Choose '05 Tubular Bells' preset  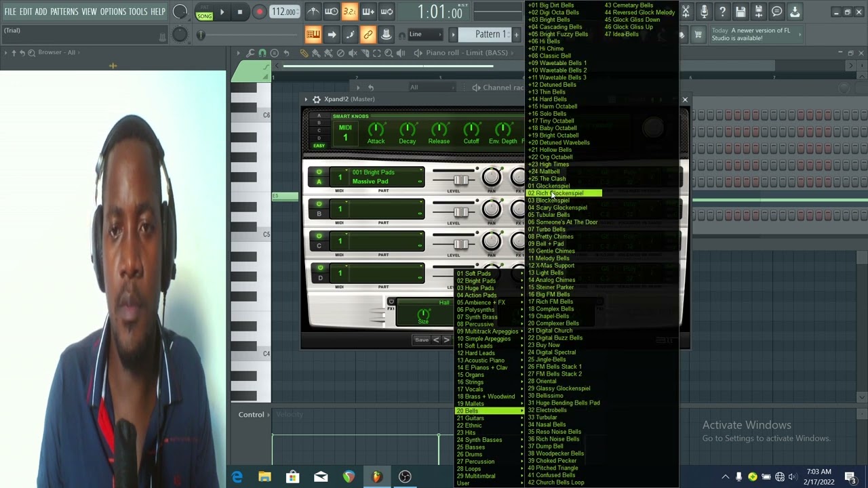549,215
